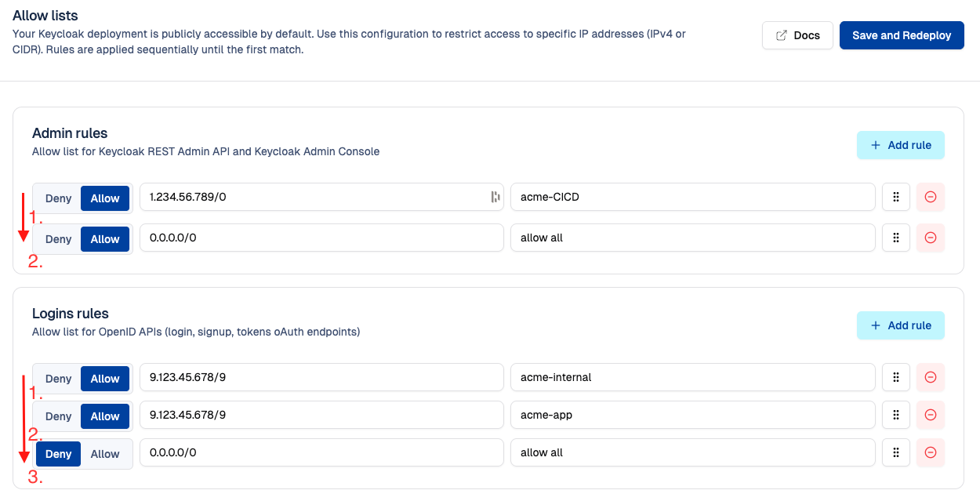Delete the acme-app login rule
The width and height of the screenshot is (980, 501).
(931, 415)
